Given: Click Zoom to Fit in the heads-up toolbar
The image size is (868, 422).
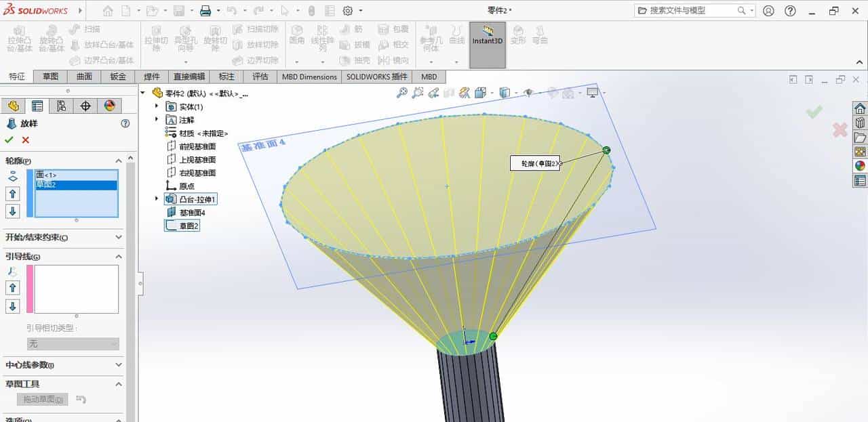Looking at the screenshot, I should tap(401, 92).
